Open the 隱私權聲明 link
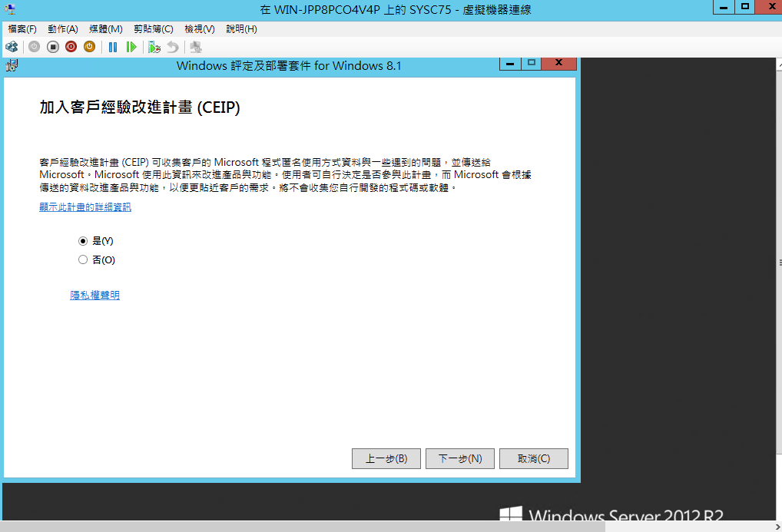782x532 pixels. [x=94, y=295]
